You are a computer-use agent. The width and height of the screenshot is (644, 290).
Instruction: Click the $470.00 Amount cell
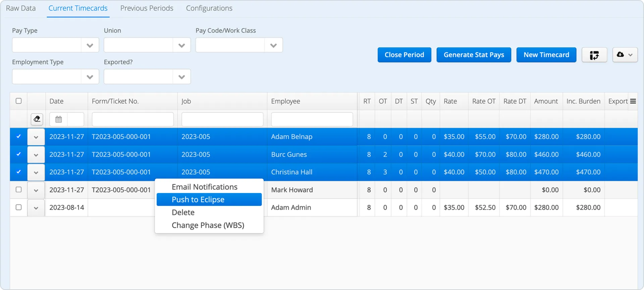[x=546, y=172]
